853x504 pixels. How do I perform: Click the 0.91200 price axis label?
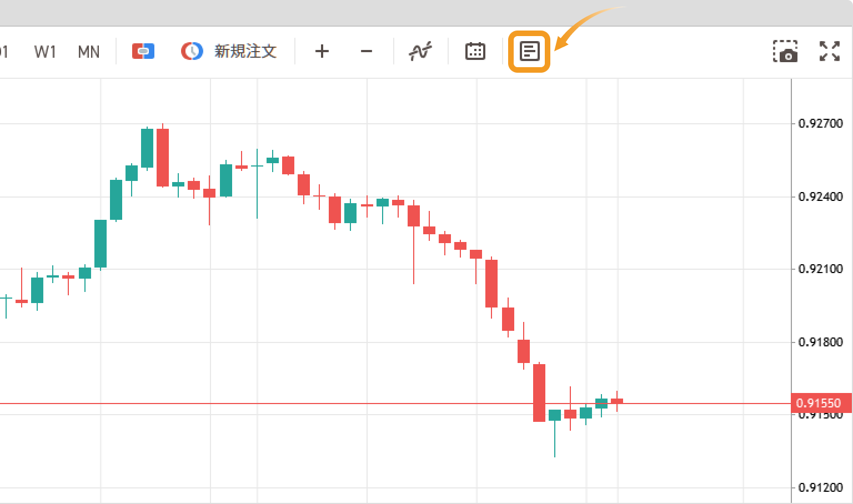[x=820, y=487]
